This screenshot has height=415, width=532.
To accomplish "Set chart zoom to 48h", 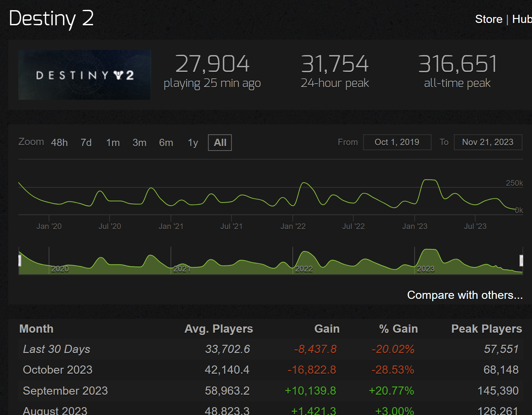I will pyautogui.click(x=59, y=142).
